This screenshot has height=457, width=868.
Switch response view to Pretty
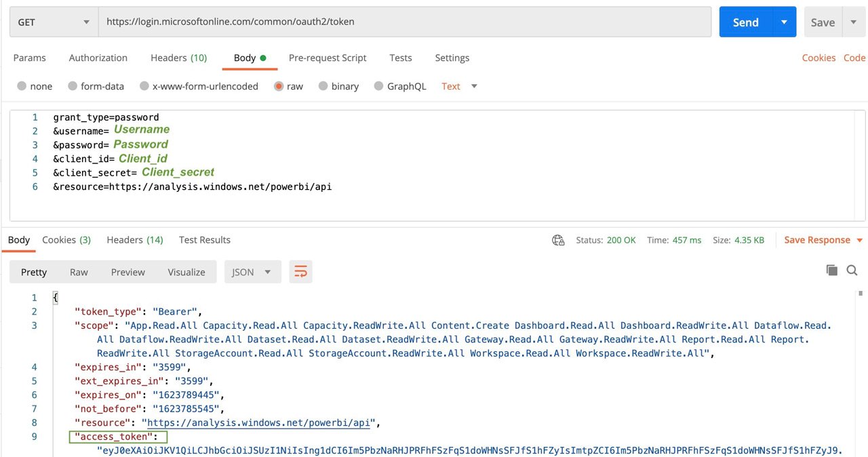(x=34, y=272)
